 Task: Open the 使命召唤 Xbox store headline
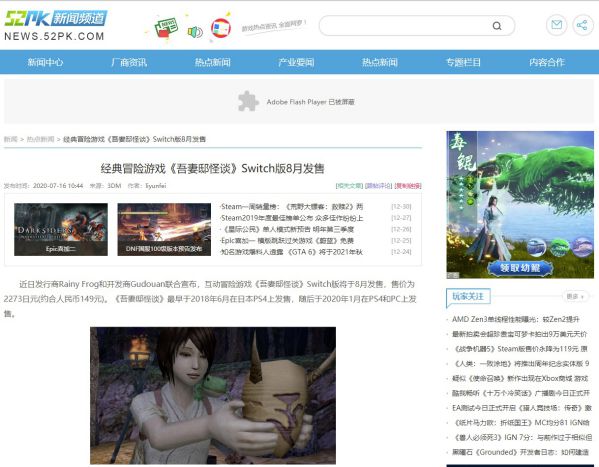[520, 378]
